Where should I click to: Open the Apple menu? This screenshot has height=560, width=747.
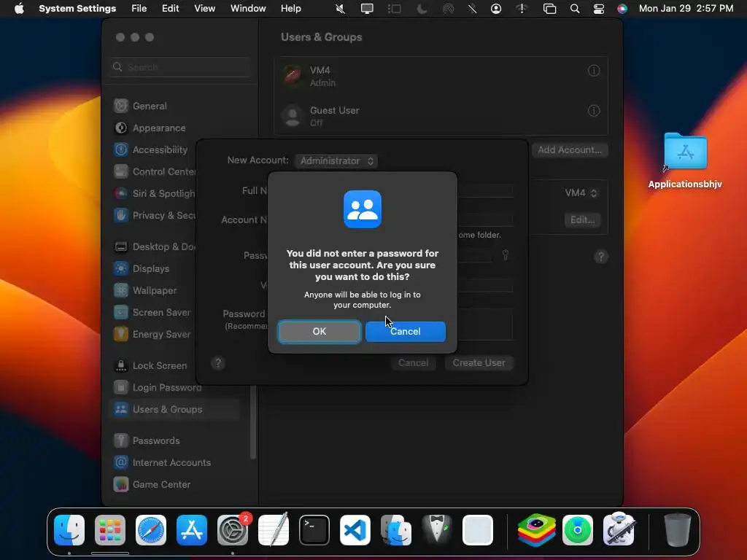pos(19,9)
